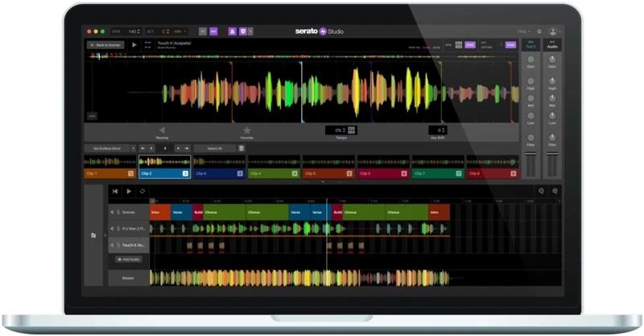Zoom out the timeline
This screenshot has width=644, height=336.
541,191
